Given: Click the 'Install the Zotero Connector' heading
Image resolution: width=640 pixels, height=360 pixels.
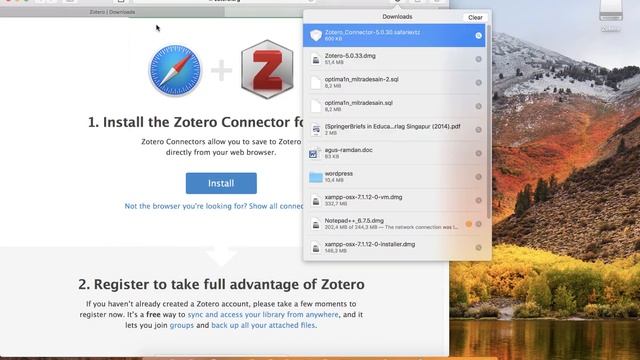Looking at the screenshot, I should pyautogui.click(x=196, y=122).
